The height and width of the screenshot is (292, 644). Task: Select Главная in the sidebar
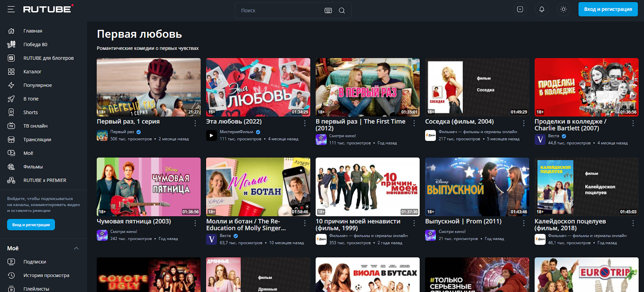tap(32, 31)
